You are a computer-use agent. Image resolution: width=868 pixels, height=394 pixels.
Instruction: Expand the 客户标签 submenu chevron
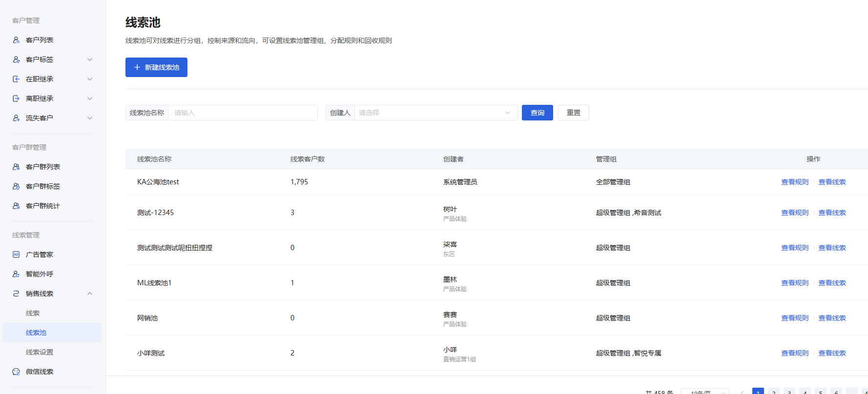coord(90,59)
